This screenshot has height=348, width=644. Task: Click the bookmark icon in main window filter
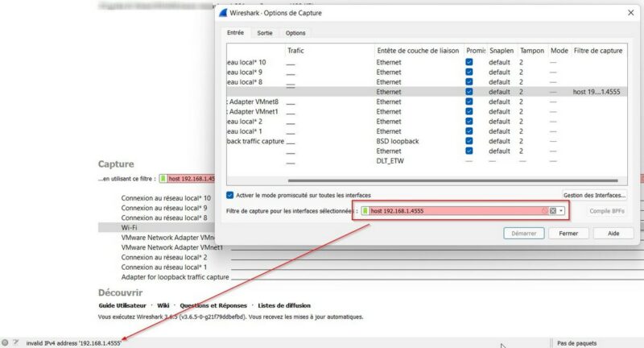click(x=163, y=179)
